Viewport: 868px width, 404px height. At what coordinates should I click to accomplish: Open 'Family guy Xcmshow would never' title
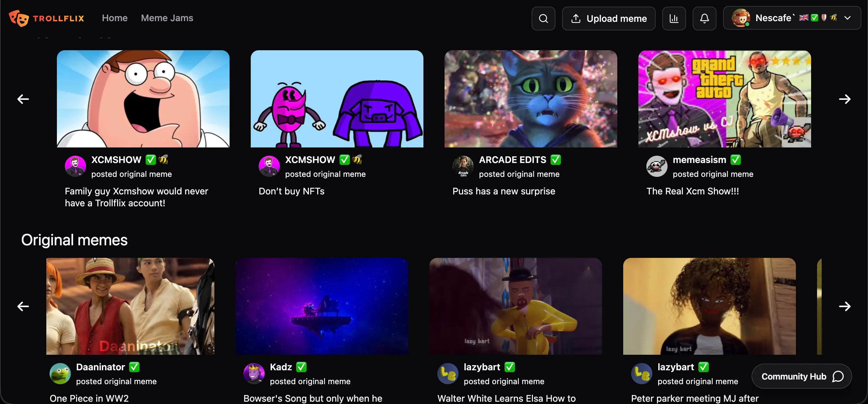pos(137,197)
